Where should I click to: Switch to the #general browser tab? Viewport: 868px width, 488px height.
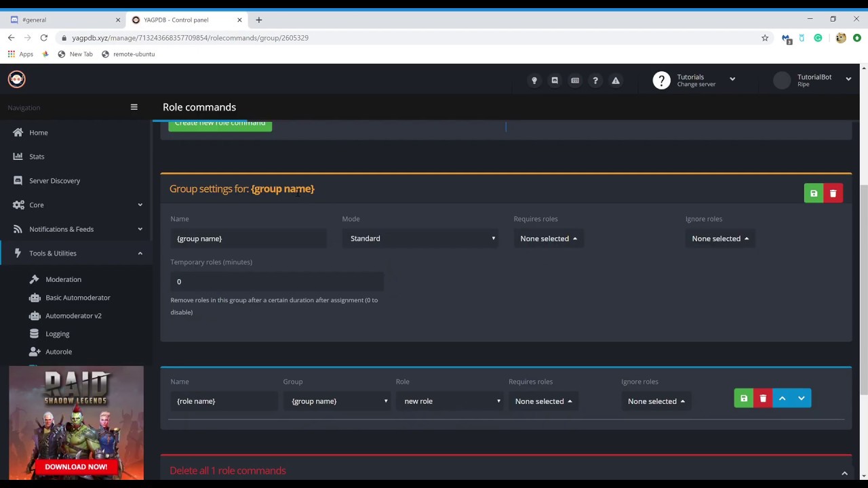point(64,20)
